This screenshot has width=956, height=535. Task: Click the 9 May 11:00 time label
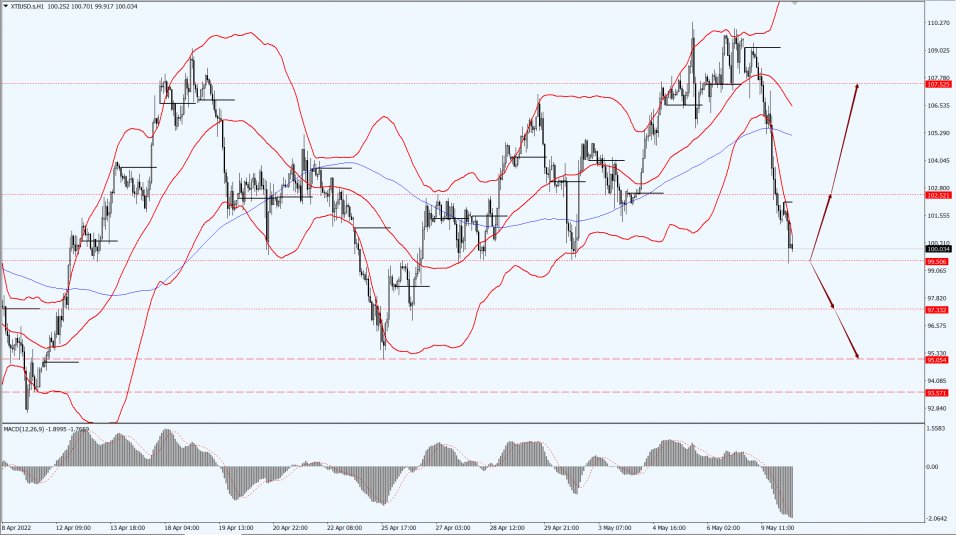pyautogui.click(x=777, y=527)
